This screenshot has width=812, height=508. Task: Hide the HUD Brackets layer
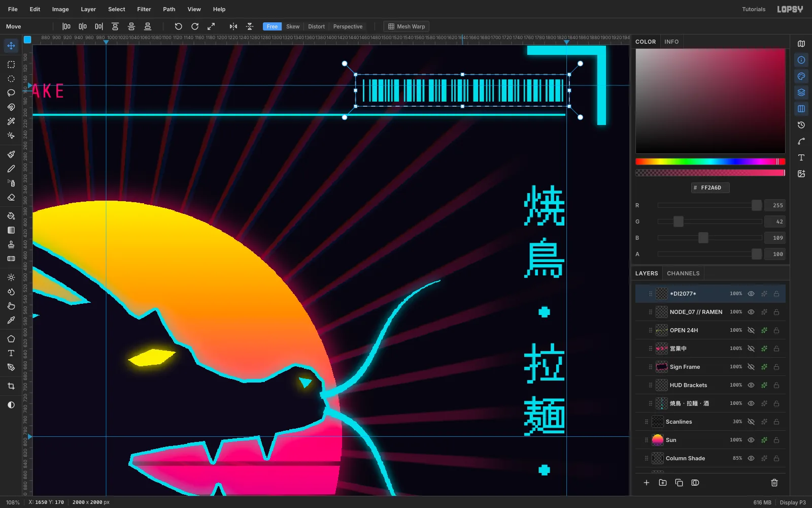(751, 385)
